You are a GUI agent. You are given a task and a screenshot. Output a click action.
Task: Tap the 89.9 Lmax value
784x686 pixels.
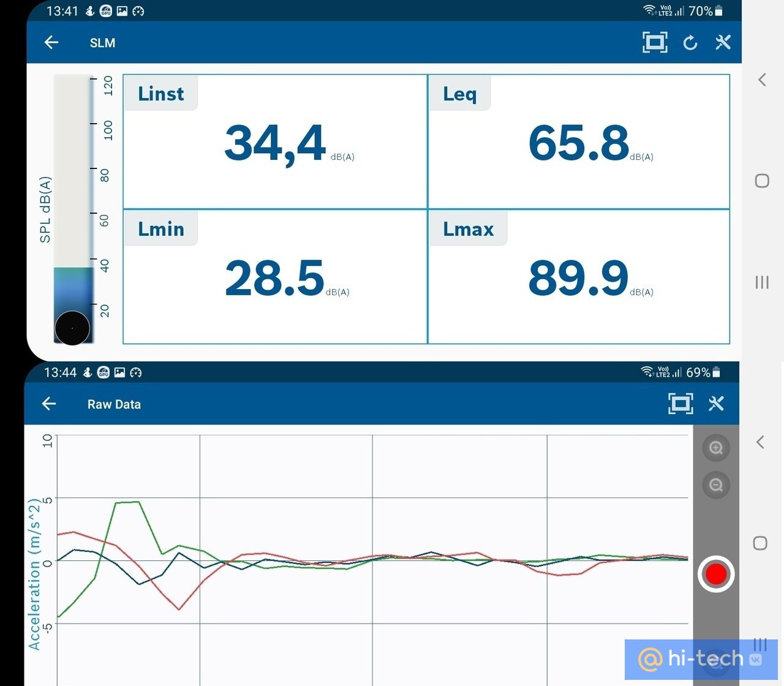click(x=578, y=278)
